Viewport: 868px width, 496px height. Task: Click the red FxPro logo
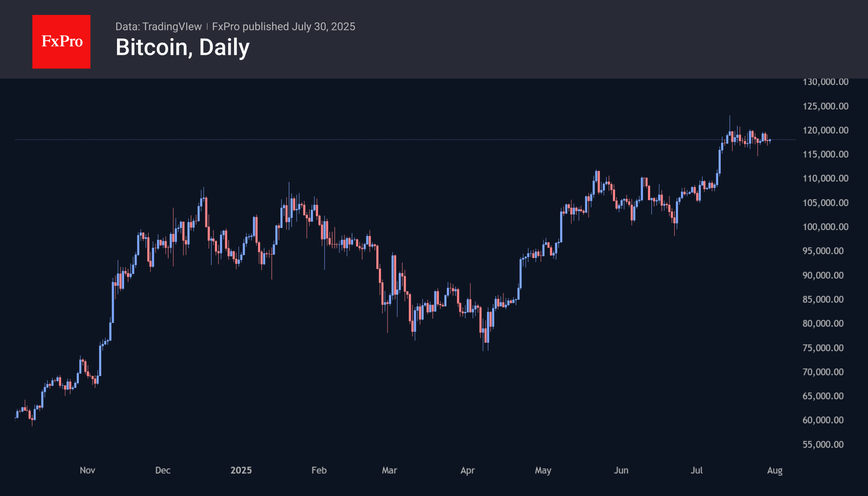tap(61, 41)
